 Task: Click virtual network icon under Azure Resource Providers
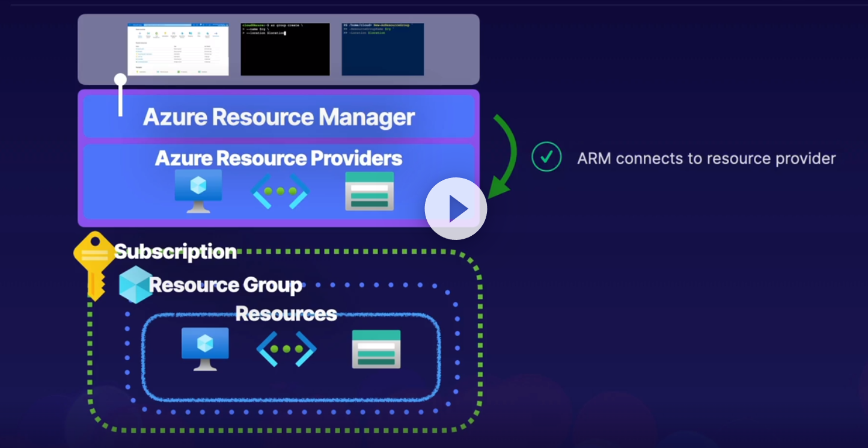click(x=280, y=191)
